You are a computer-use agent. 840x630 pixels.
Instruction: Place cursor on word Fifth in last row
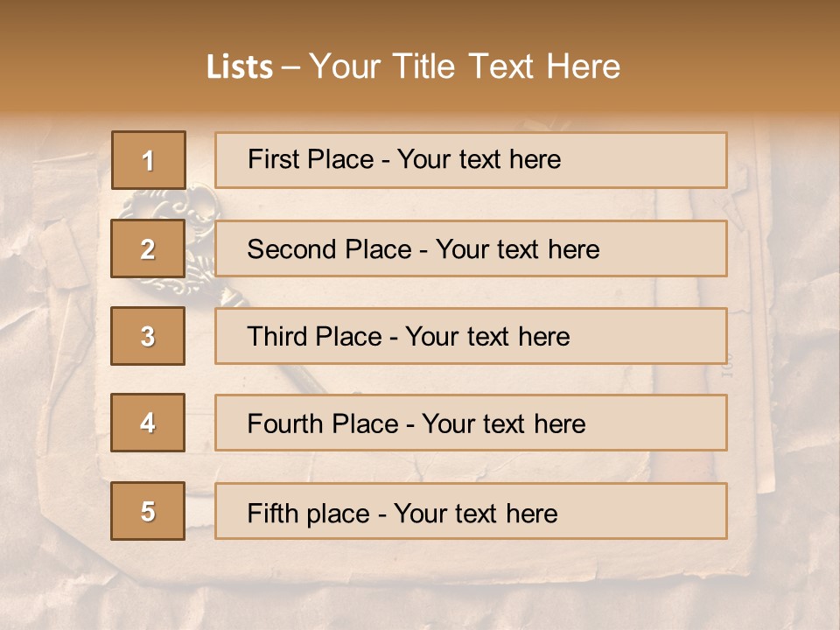coord(269,513)
